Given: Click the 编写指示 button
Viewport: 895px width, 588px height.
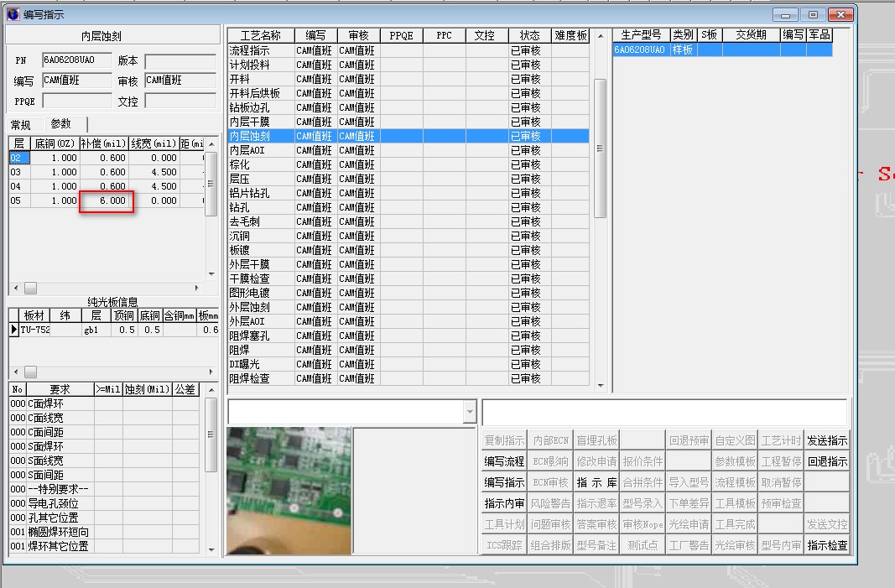Looking at the screenshot, I should [x=504, y=482].
